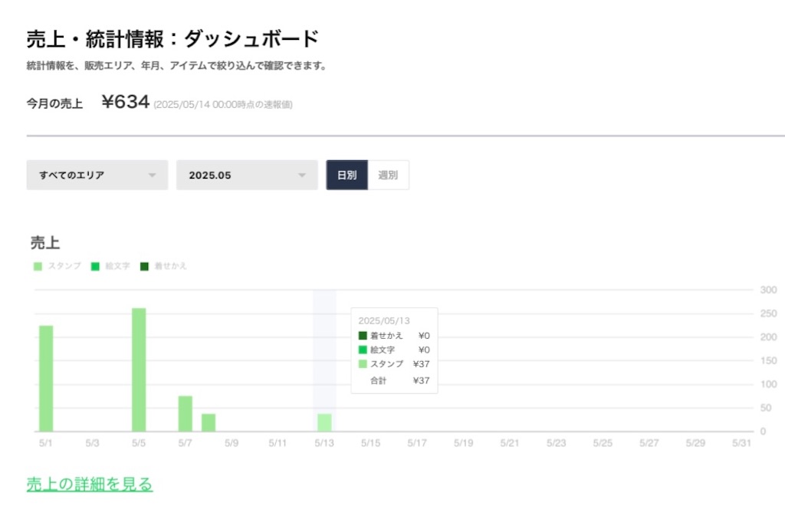This screenshot has width=785, height=532.
Task: Switch to the 日別 daily view
Action: (x=347, y=176)
